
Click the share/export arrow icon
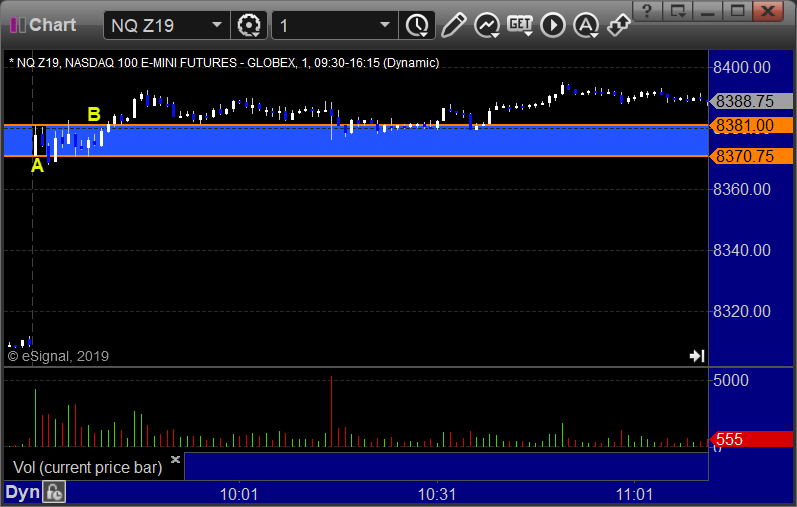619,25
